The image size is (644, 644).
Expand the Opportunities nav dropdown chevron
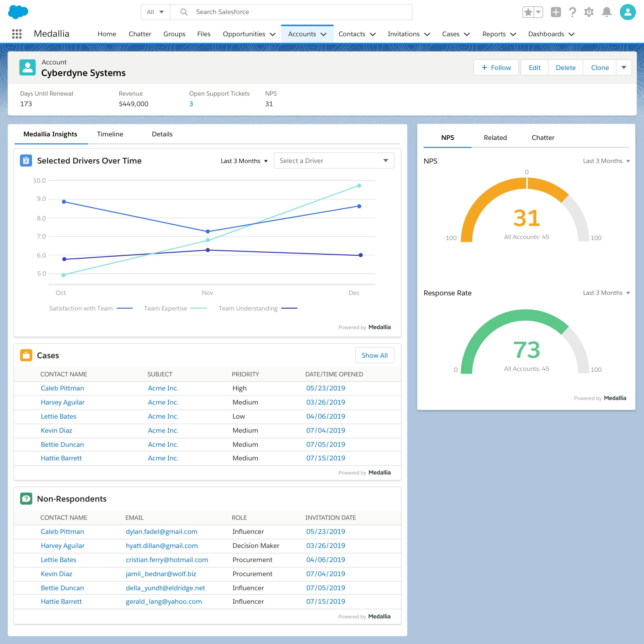(x=273, y=34)
